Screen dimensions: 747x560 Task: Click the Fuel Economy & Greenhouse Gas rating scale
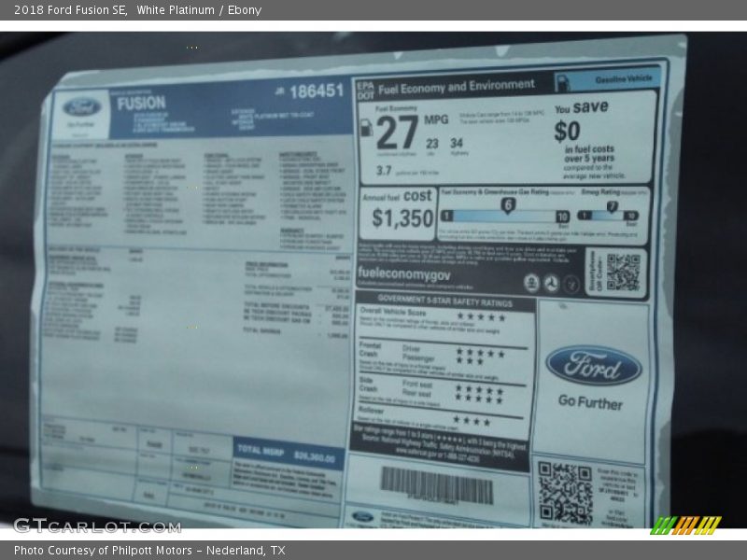[x=504, y=214]
